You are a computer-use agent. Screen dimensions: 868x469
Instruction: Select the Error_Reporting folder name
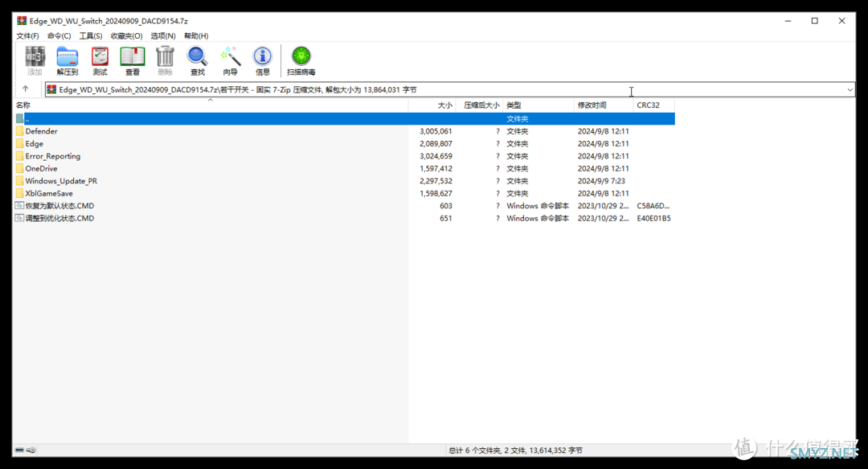point(52,156)
